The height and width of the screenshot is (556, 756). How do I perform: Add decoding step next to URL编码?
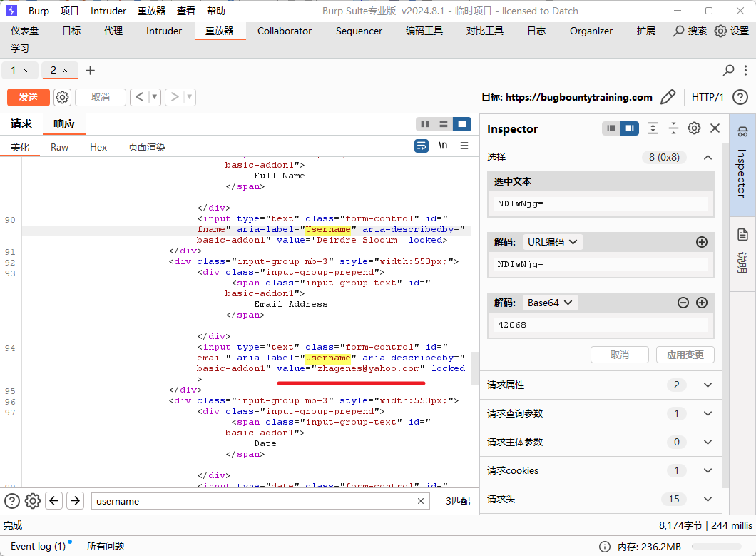click(x=702, y=242)
